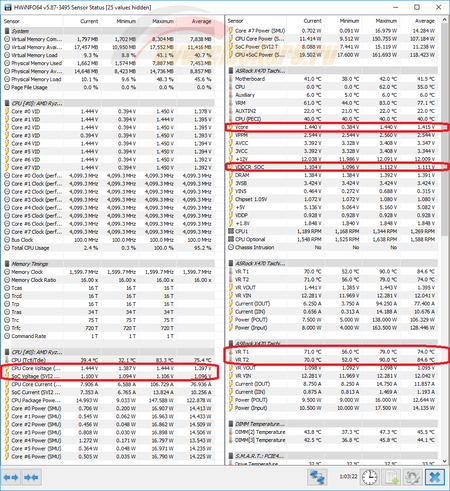Click the scrollbar down arrow
Screen dimensions: 450x491
coord(444,461)
